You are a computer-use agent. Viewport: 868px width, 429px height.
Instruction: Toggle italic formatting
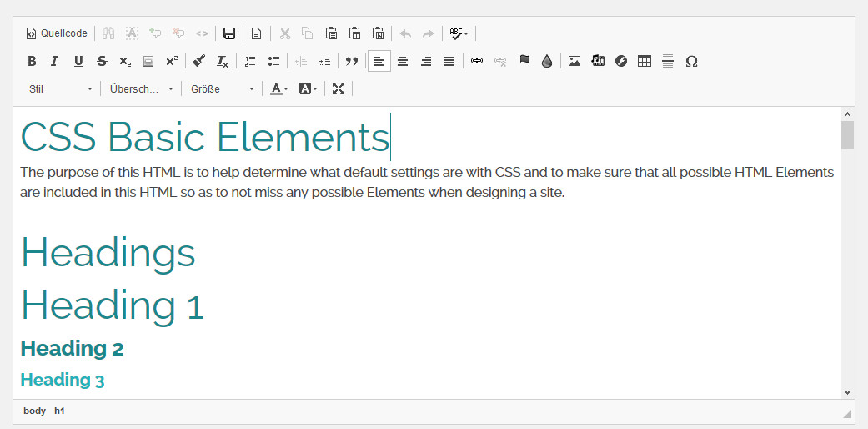[x=55, y=61]
